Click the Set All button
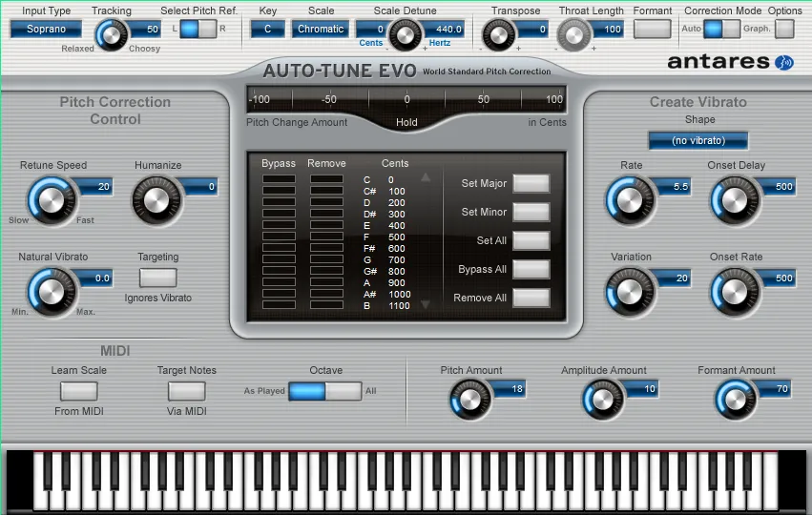The image size is (812, 515). (531, 240)
